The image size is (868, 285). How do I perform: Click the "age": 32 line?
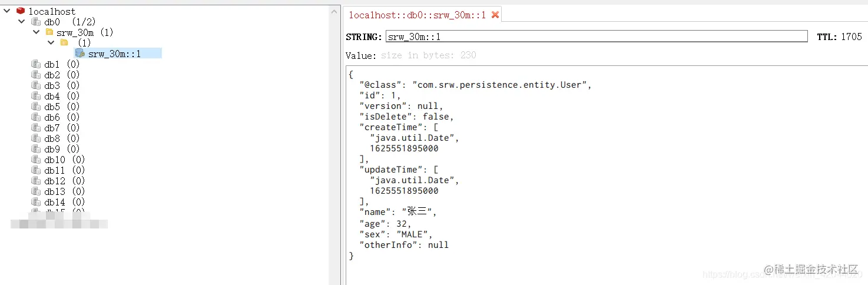tap(385, 224)
